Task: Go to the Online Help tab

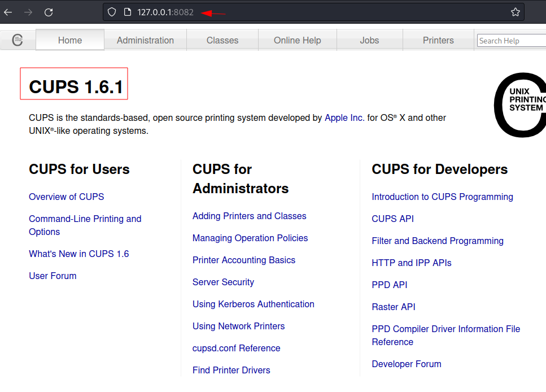Action: point(298,41)
